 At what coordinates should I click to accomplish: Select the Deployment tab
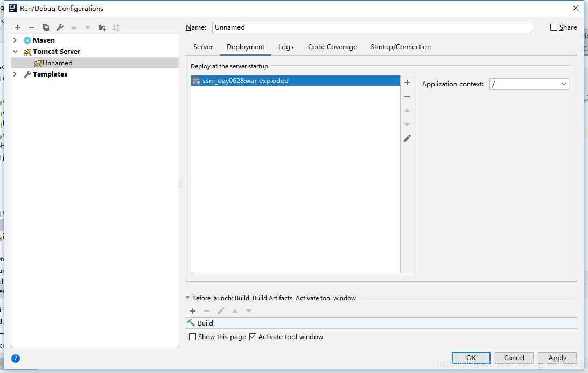(246, 47)
